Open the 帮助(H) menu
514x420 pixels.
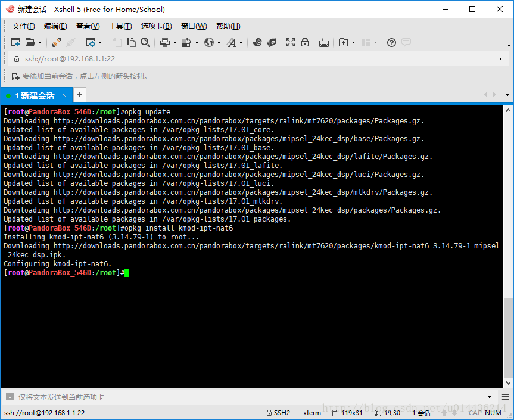tap(228, 26)
